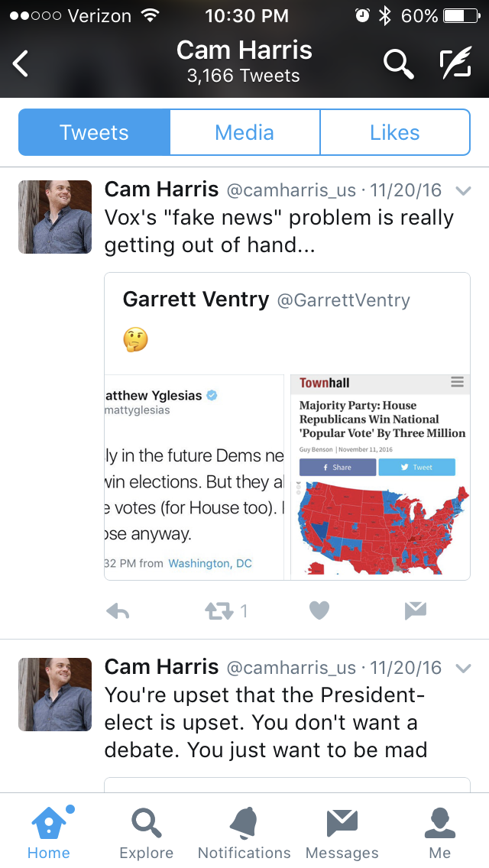This screenshot has width=489, height=868.
Task: Switch to the Media tab
Action: 244,132
